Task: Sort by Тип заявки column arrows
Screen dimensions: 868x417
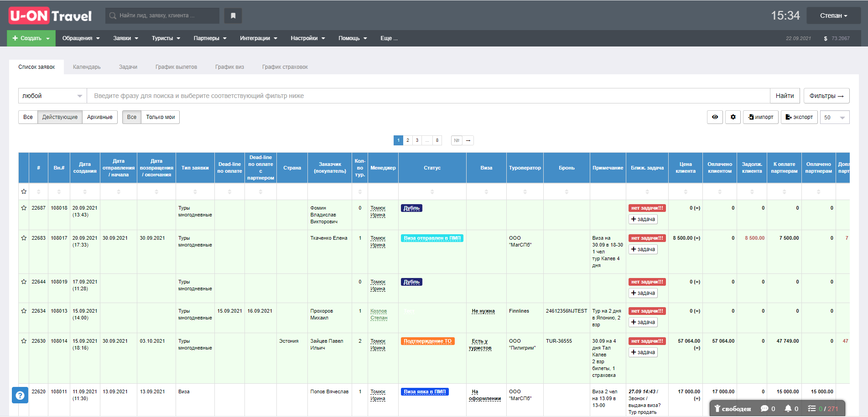Action: (195, 192)
